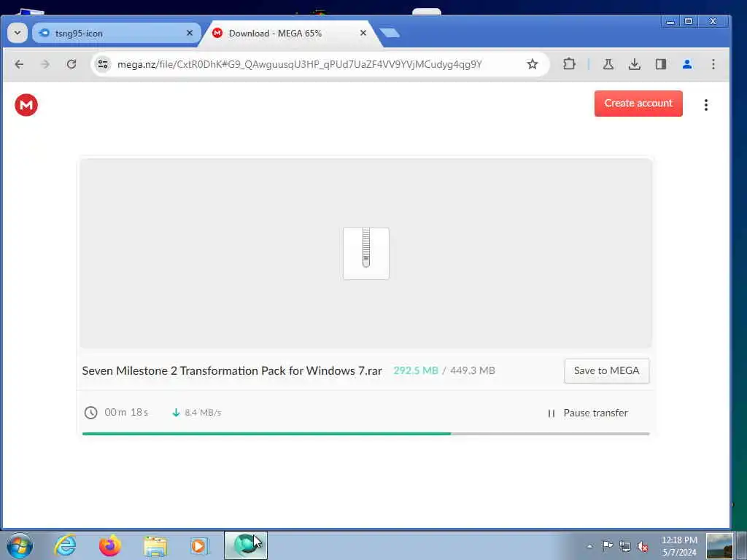Open Windows Explorer from taskbar

tap(155, 546)
